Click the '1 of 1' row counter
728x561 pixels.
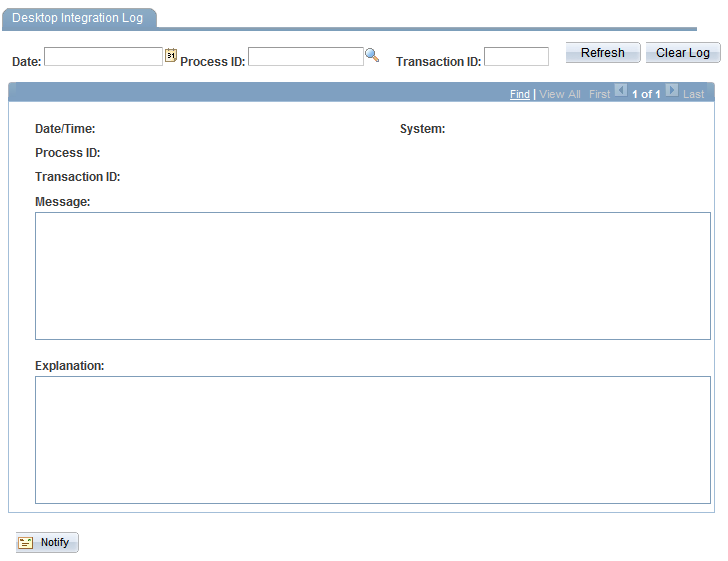pyautogui.click(x=646, y=94)
